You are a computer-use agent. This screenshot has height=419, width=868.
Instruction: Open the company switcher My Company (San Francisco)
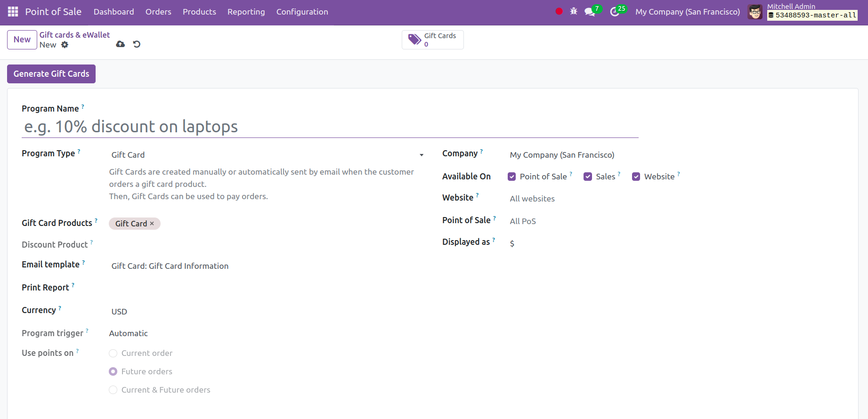687,12
